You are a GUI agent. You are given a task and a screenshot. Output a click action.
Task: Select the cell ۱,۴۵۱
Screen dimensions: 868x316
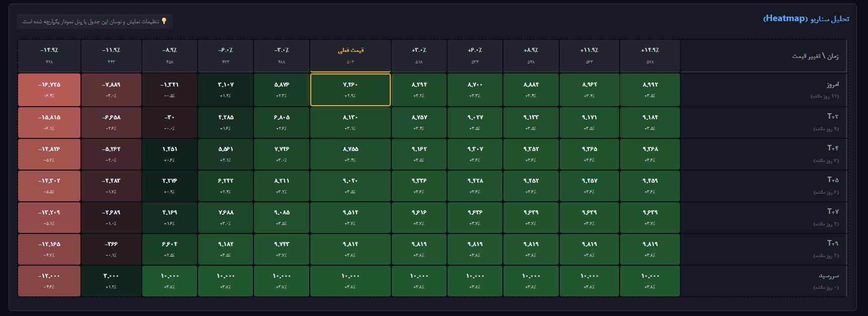point(169,154)
